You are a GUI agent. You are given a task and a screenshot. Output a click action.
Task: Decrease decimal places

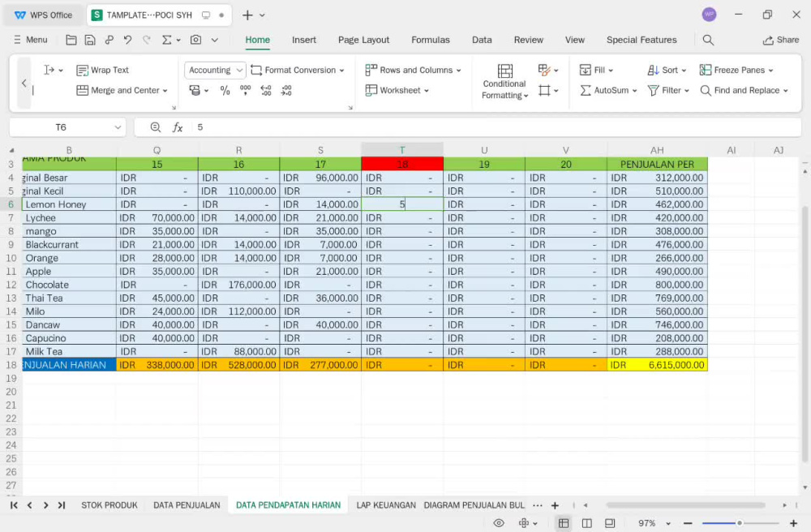click(x=286, y=91)
